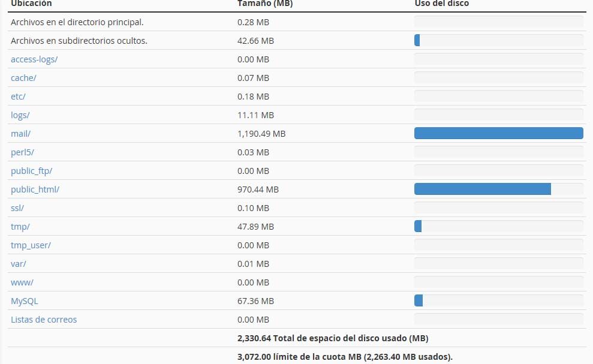
Task: Open the www/ directory link
Action: (x=22, y=282)
